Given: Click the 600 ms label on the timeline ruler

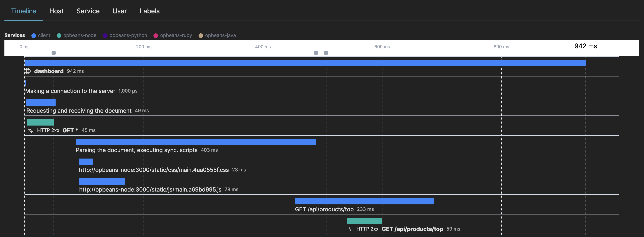Looking at the screenshot, I should [x=382, y=46].
